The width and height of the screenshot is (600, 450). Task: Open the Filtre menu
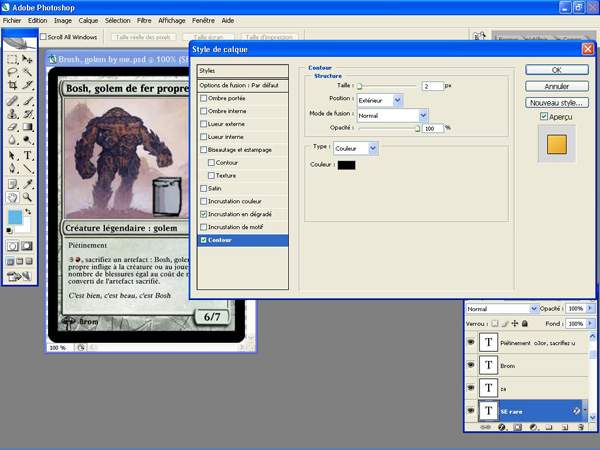point(144,21)
